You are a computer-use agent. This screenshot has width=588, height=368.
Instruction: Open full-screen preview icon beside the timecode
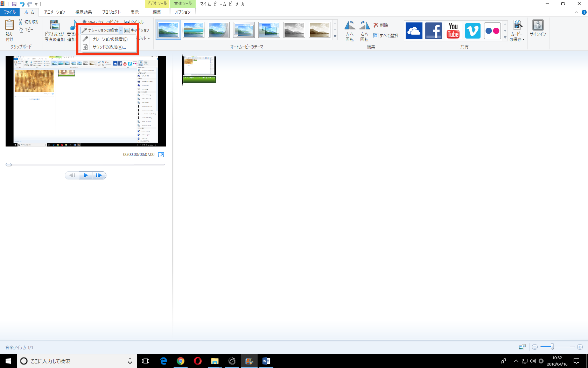pyautogui.click(x=161, y=155)
